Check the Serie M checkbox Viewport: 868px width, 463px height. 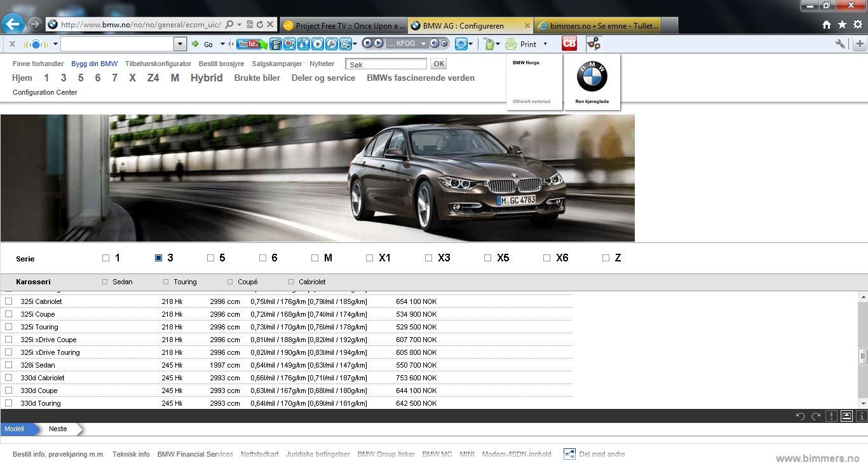click(315, 258)
